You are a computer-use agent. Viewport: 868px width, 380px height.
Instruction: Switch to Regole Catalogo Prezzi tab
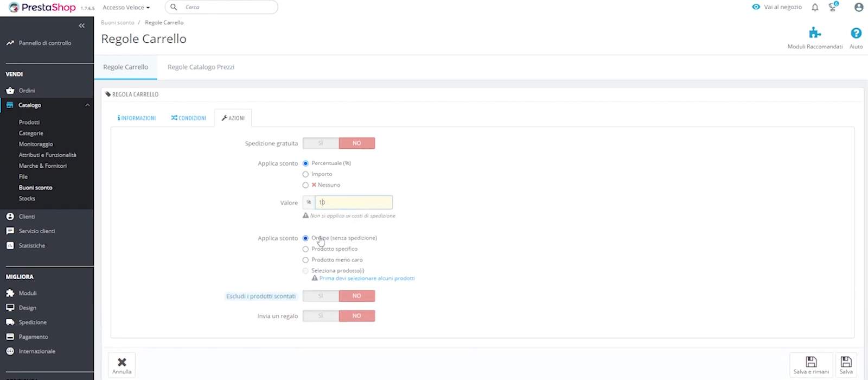tap(201, 67)
